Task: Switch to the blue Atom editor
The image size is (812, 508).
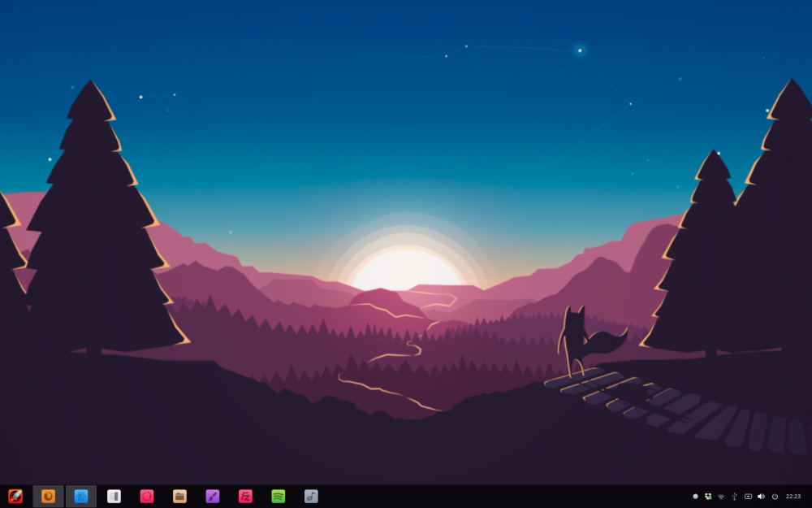Action: 80,496
